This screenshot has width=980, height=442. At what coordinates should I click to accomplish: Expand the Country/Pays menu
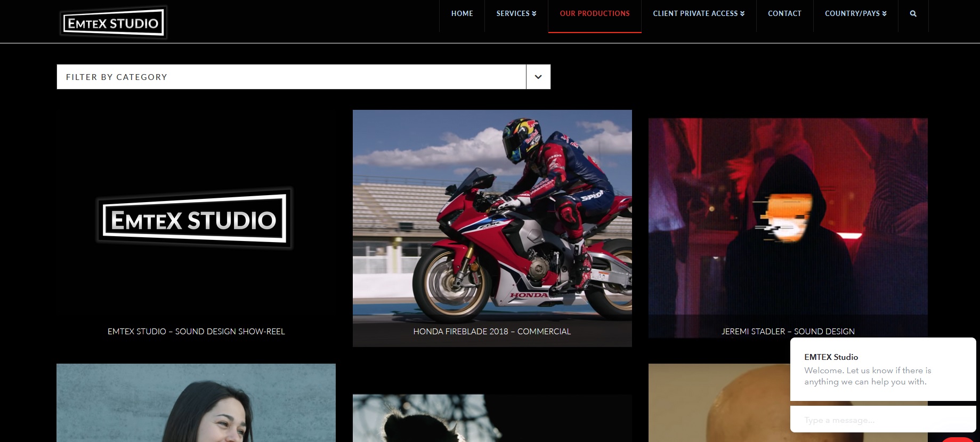tap(856, 14)
